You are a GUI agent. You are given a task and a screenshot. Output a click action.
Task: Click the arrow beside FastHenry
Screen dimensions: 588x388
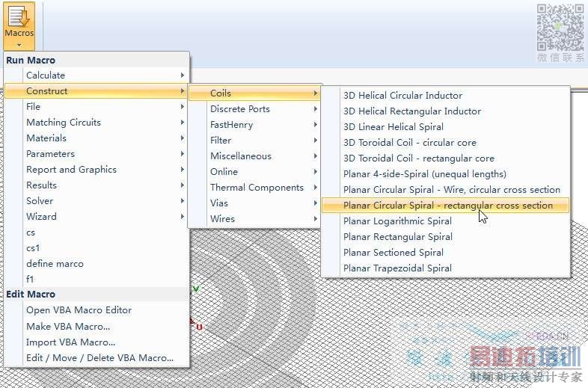[x=316, y=125]
